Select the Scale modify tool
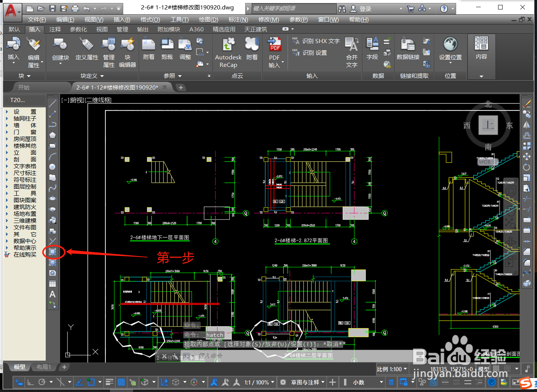 point(527,177)
